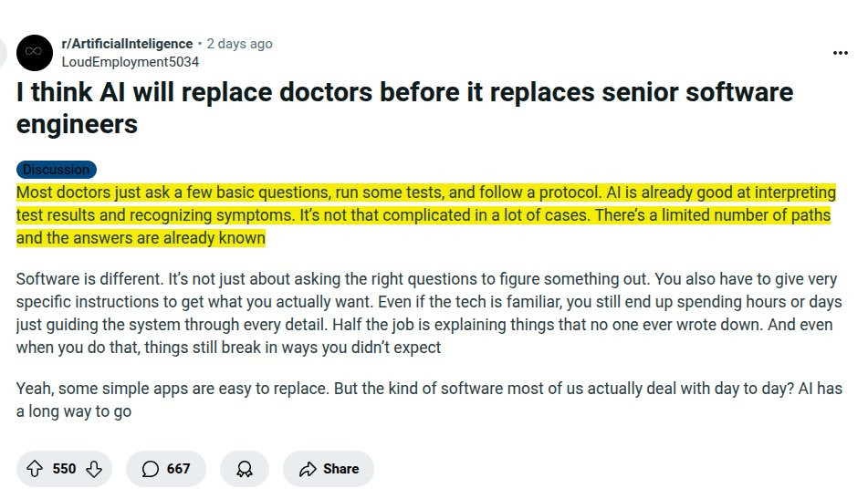Upvote the post with the up arrow
Screen dimensions: 868x499
click(35, 469)
